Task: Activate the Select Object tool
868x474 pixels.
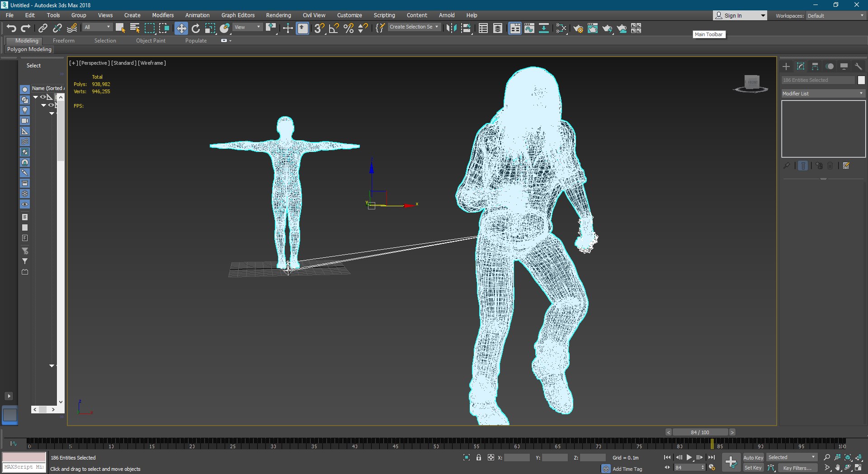Action: [x=120, y=28]
